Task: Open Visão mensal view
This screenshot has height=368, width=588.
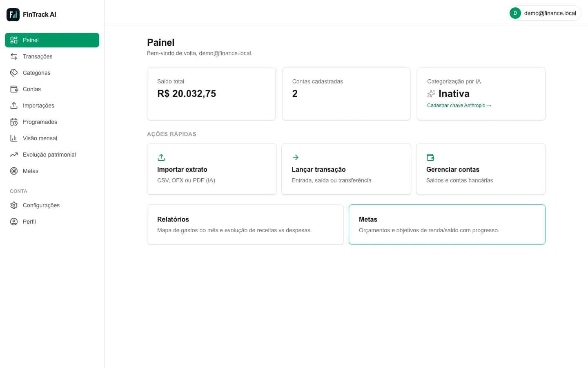Action: point(52,138)
